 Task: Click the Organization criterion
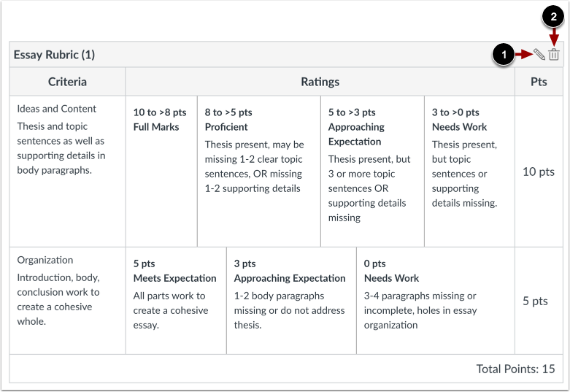67,301
